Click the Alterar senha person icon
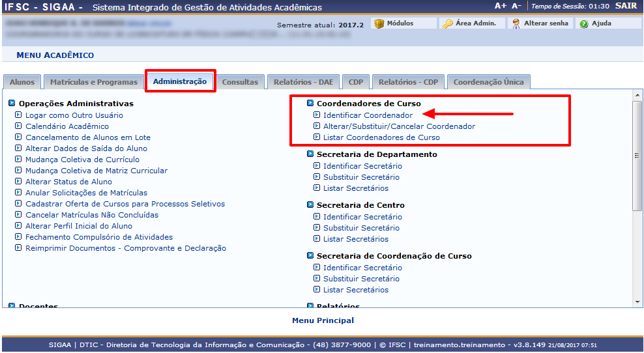Image resolution: width=644 pixels, height=353 pixels. click(516, 23)
